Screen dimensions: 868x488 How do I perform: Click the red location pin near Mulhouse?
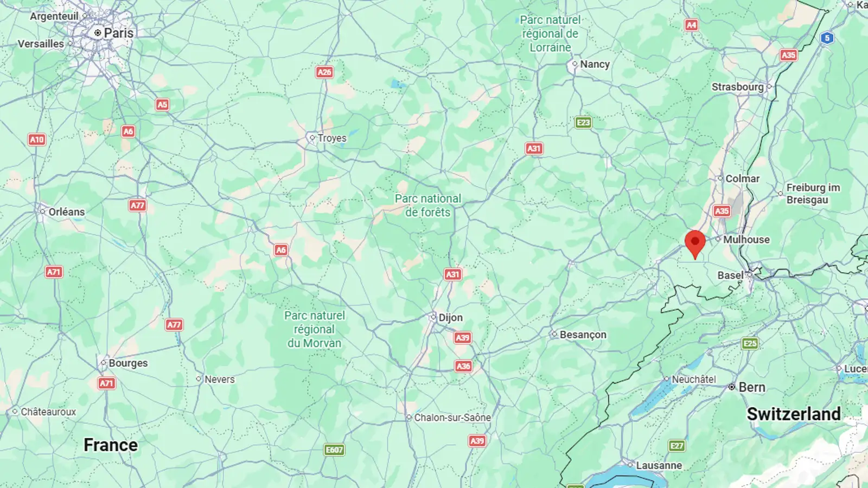[x=695, y=245]
